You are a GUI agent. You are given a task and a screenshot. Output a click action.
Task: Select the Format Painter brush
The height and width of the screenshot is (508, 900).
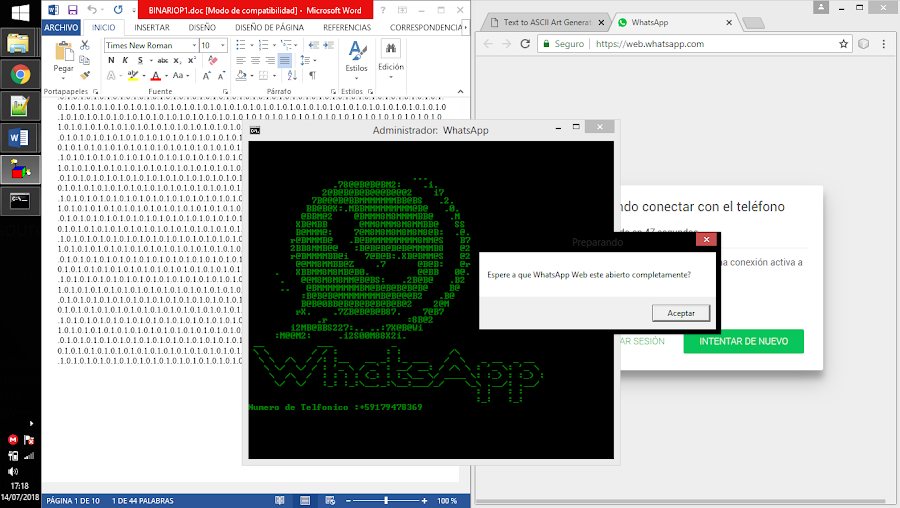coord(85,75)
